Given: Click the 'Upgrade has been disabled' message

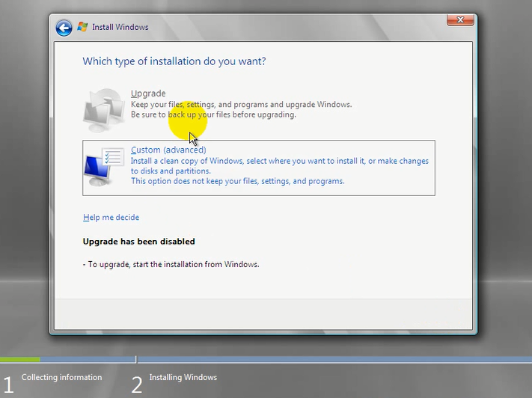Looking at the screenshot, I should click(x=138, y=242).
